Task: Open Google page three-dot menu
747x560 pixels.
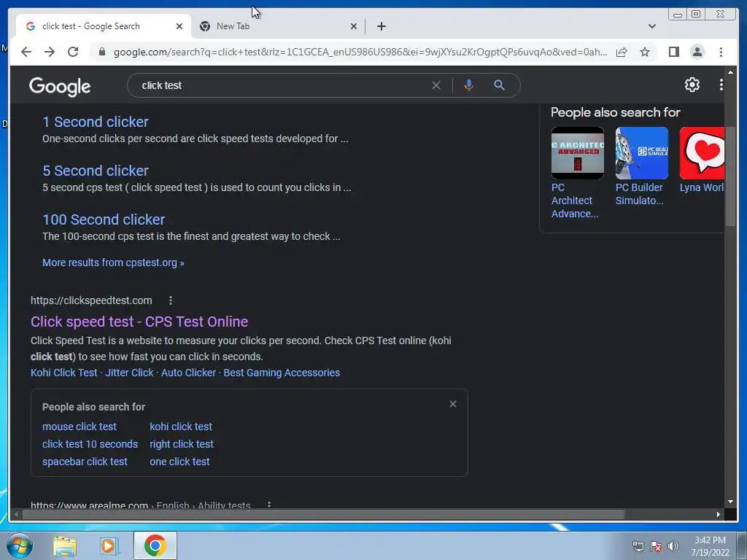Action: click(721, 85)
